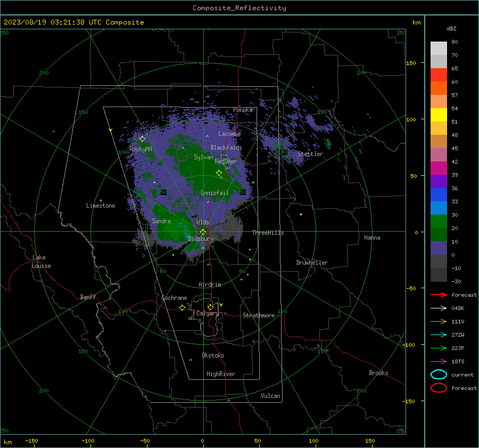Click the magenta 18TS arrow icon
This screenshot has width=479, height=448.
[x=439, y=362]
